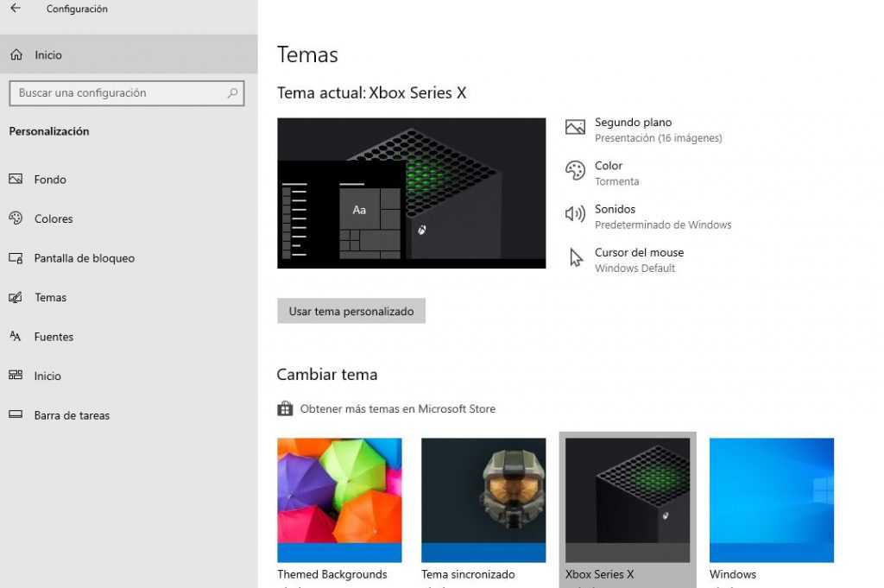Select the Cursor del mouse pointer icon

[575, 257]
